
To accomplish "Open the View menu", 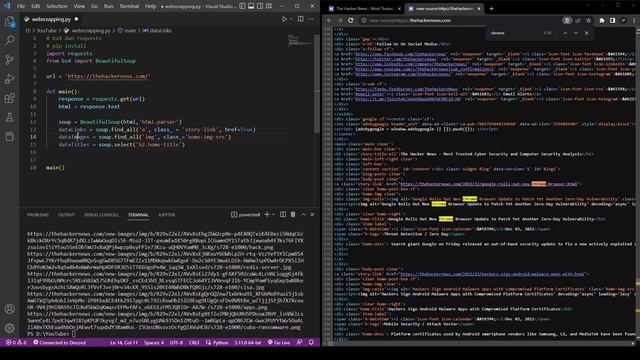I will 79,6.
